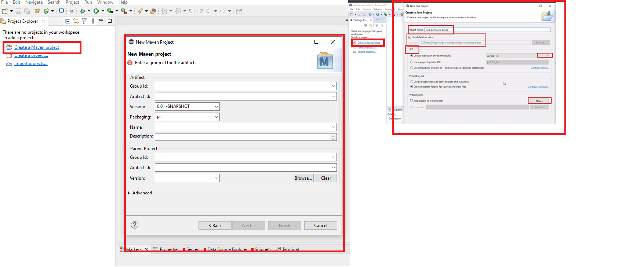Viewport: 644px width, 267px height.
Task: Open the Parent Project Artifact Id dropdown
Action: [x=333, y=168]
